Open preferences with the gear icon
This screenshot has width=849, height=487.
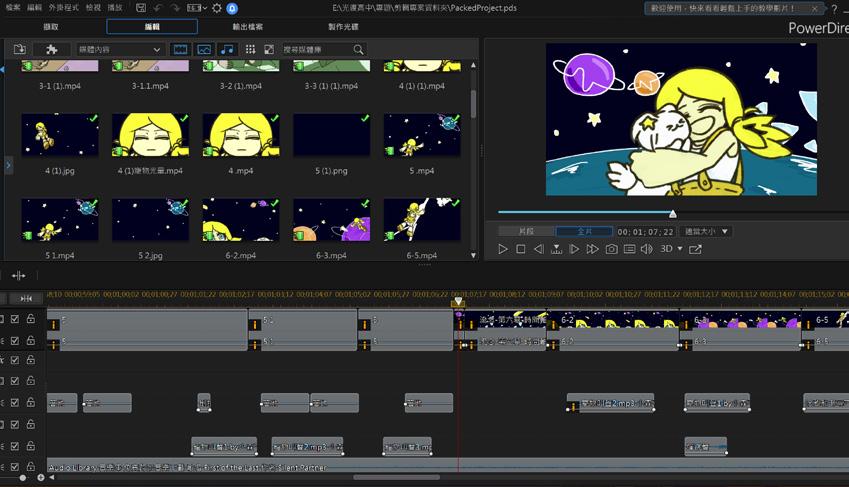point(217,8)
